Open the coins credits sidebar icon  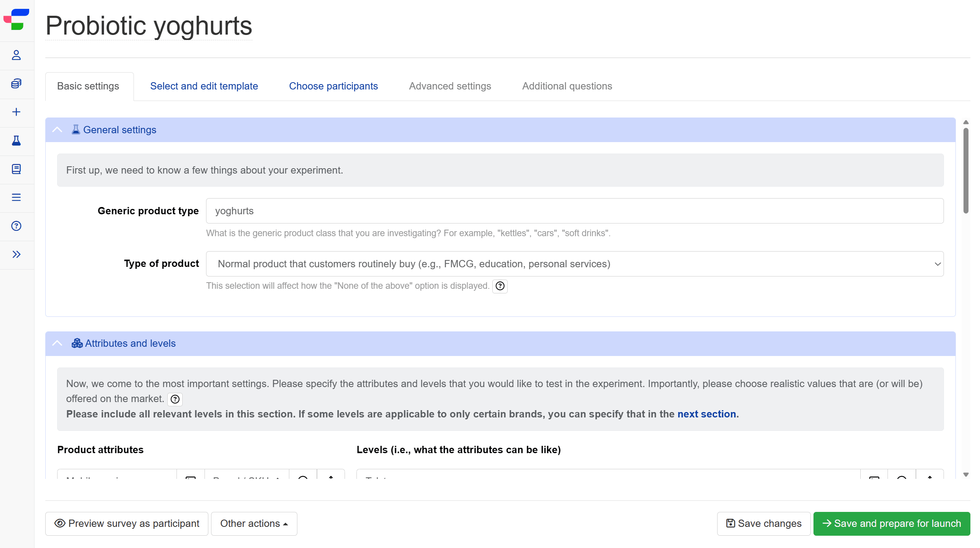pos(16,84)
